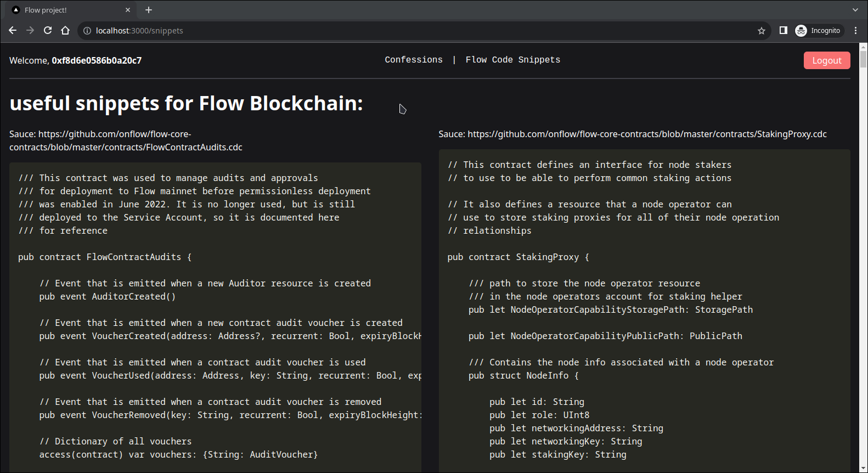This screenshot has width=868, height=473.
Task: Click the scrollbar down arrow
Action: pyautogui.click(x=863, y=469)
